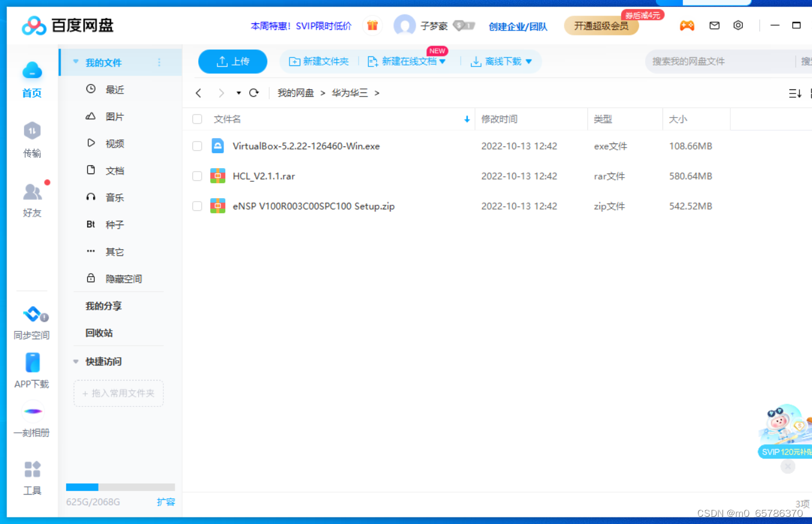Open the settings hexagon icon

[x=738, y=25]
